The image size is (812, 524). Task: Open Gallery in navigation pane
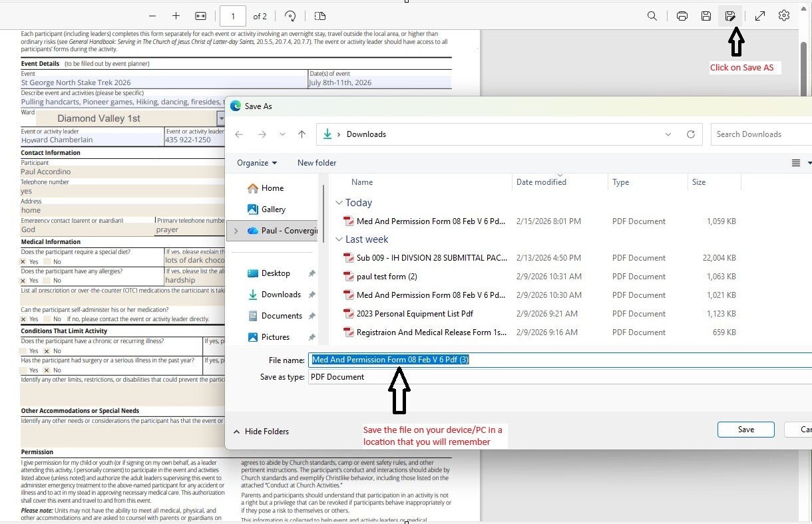click(266, 209)
